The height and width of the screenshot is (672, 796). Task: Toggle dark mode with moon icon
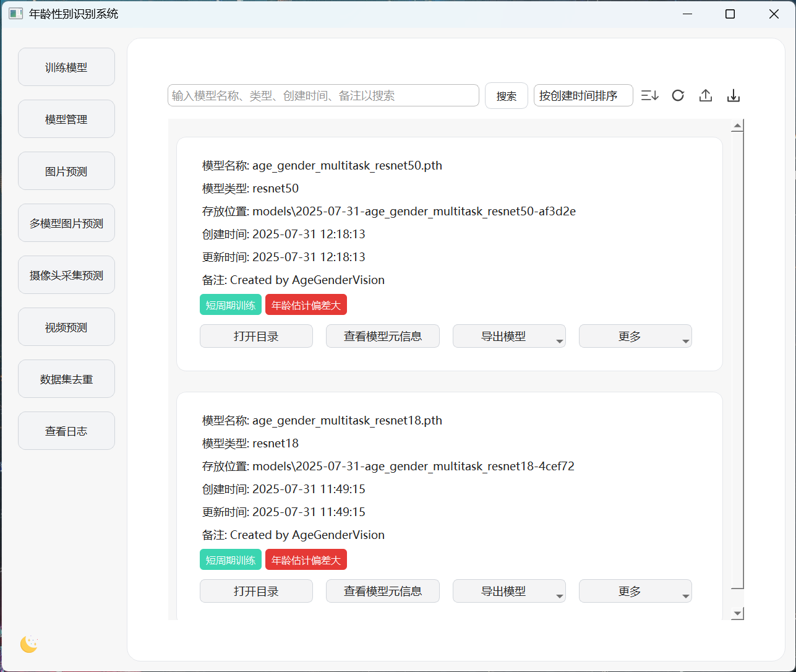click(29, 644)
